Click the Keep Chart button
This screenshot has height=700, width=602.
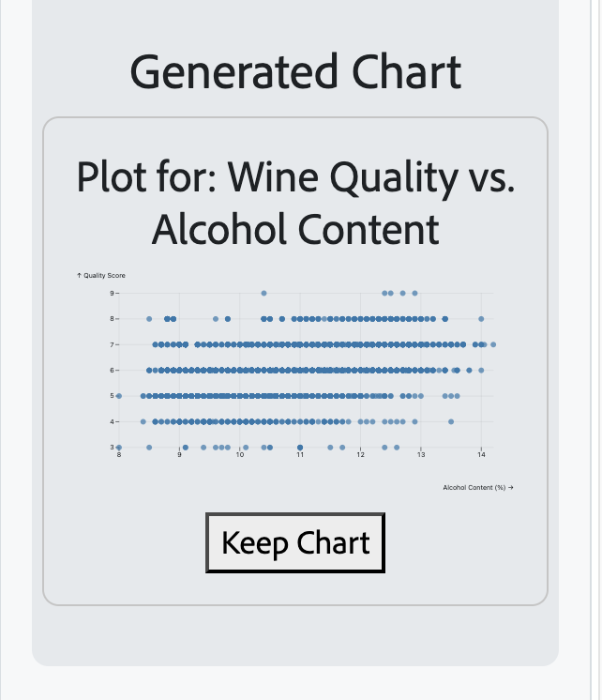tap(295, 543)
